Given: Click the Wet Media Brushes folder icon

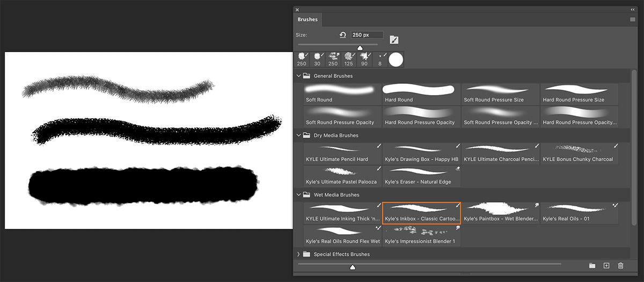Looking at the screenshot, I should 307,195.
